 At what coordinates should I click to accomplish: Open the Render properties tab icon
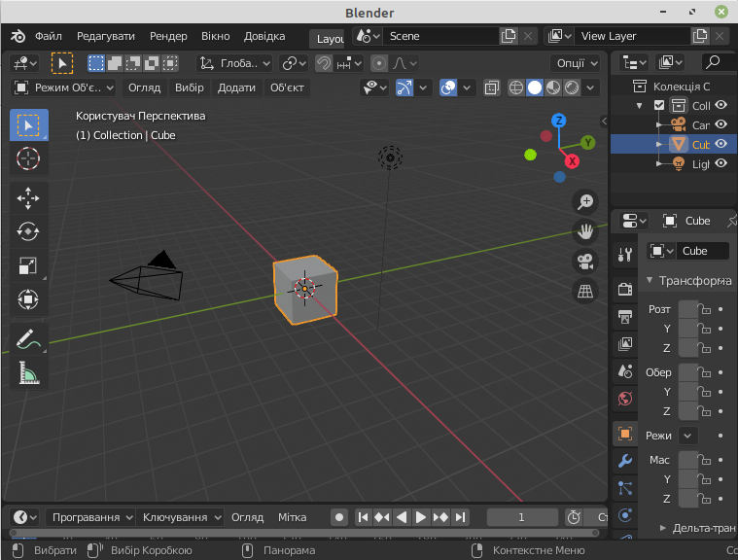(x=625, y=289)
